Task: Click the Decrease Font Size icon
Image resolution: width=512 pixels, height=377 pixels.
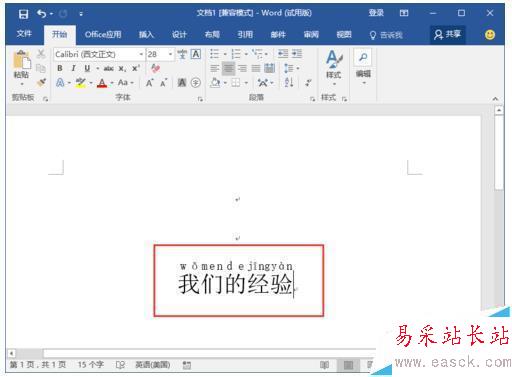Action: 163,83
